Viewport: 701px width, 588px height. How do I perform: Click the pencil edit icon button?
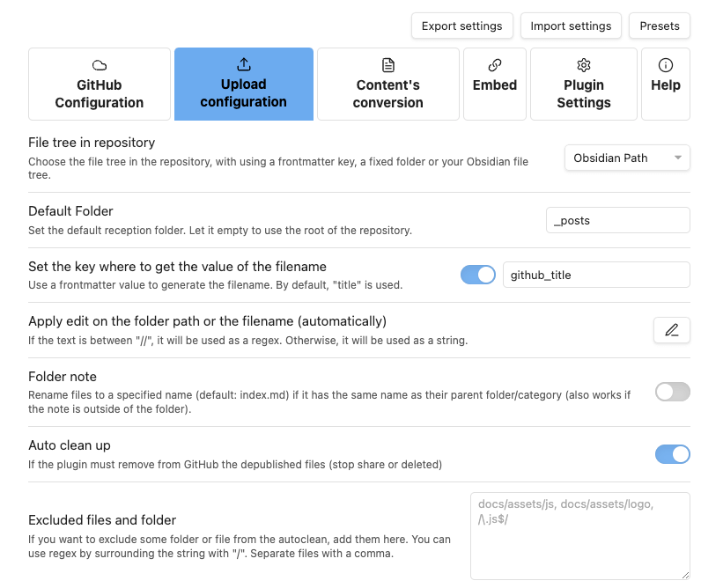tap(672, 330)
